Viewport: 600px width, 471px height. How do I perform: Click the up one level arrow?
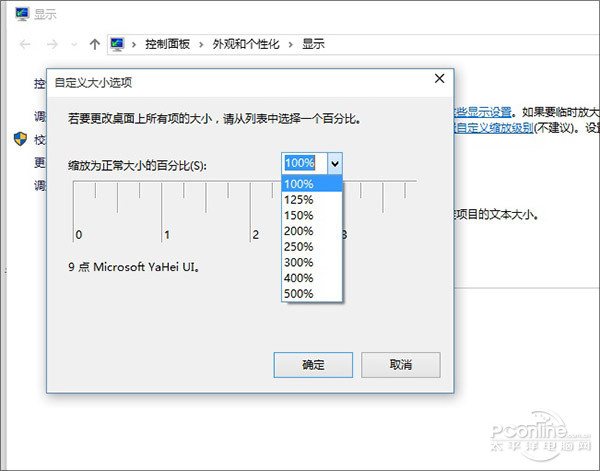coord(94,44)
